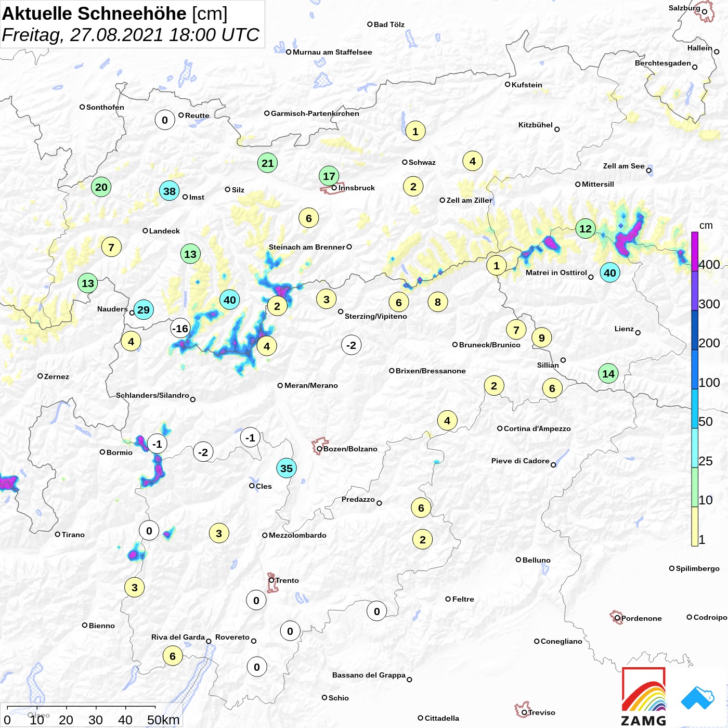Click the title 'Aktuelle Schneehöhe [cm]'

115,14
